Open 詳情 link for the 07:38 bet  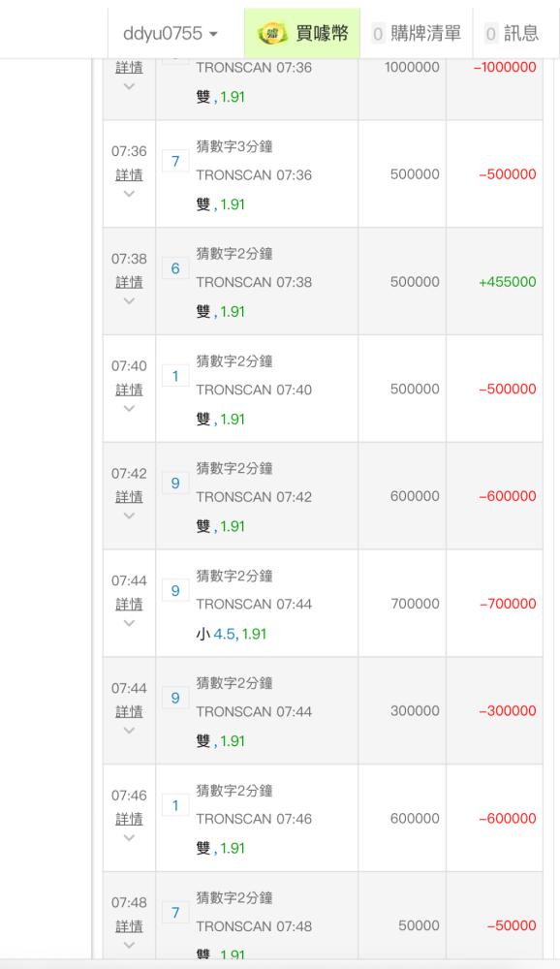coord(129,282)
